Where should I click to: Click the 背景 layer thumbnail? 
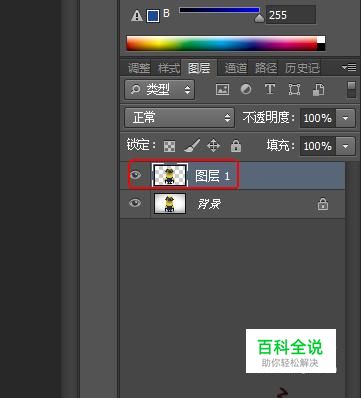170,204
